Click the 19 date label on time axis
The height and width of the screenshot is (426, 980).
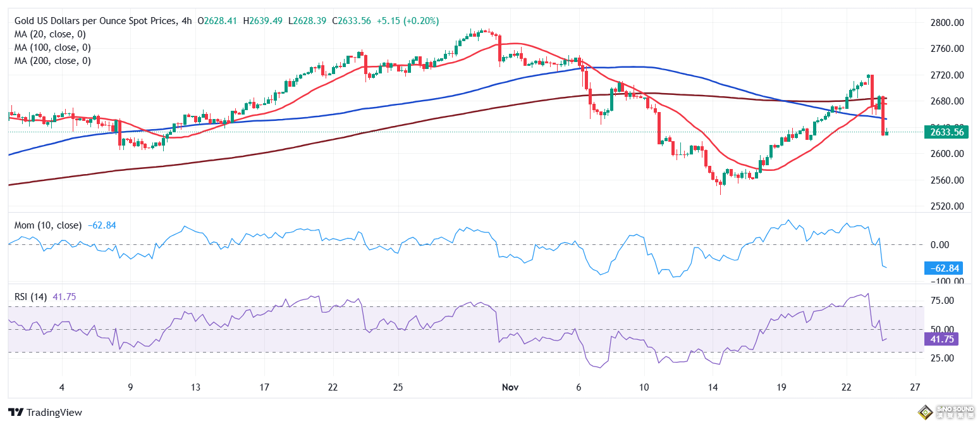pos(781,387)
